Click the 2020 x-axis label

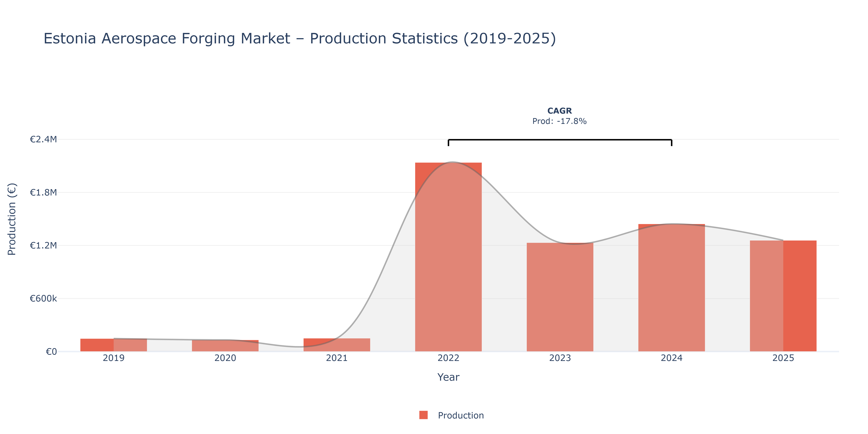pyautogui.click(x=225, y=358)
